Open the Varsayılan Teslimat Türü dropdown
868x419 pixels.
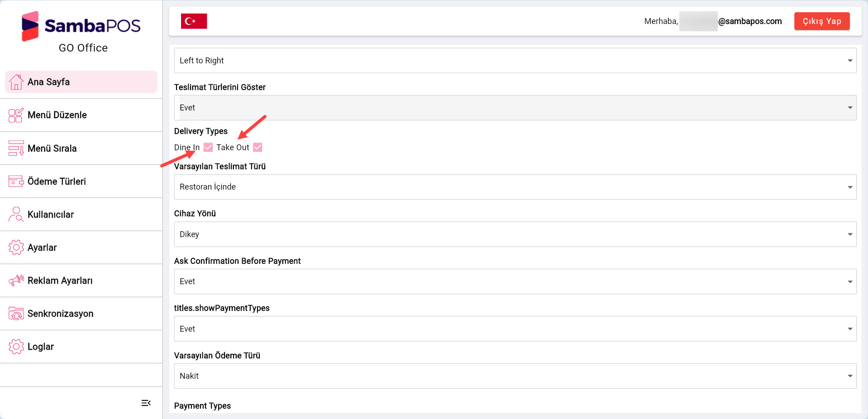849,186
